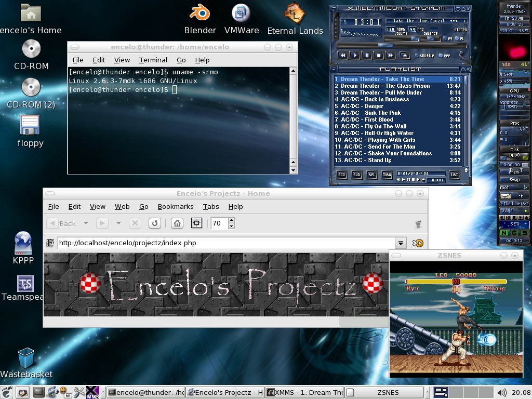Screen dimensions: 532x399
Task: Toggle repeat in XMMS
Action: [x=445, y=56]
